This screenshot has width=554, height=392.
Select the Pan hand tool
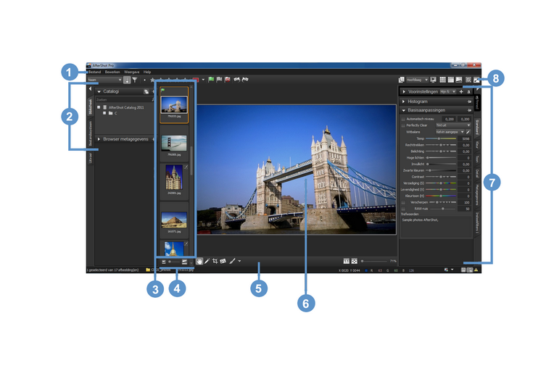point(199,260)
